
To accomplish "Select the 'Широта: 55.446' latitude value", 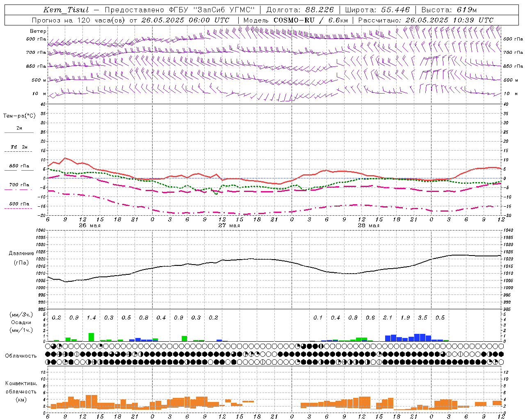I will pyautogui.click(x=377, y=10).
